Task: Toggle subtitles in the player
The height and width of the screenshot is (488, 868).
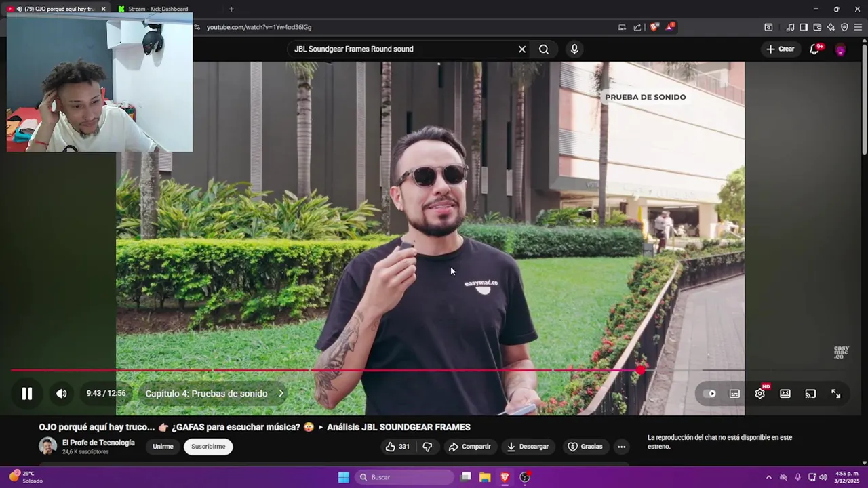Action: 734,394
